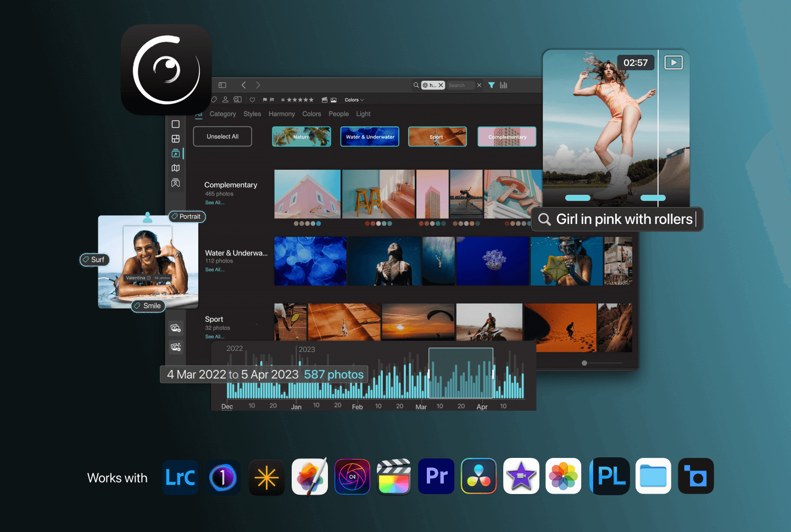Toggle the Water & Underwater filter chip

click(x=370, y=137)
